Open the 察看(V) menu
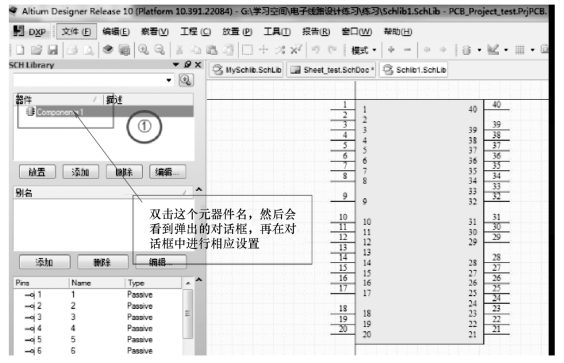The width and height of the screenshot is (564, 363). point(155,32)
